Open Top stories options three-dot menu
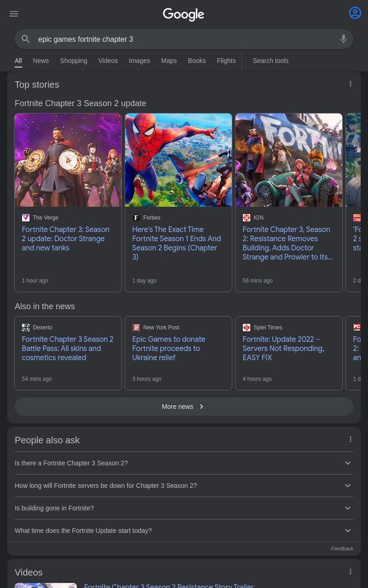The width and height of the screenshot is (368, 588). click(351, 84)
